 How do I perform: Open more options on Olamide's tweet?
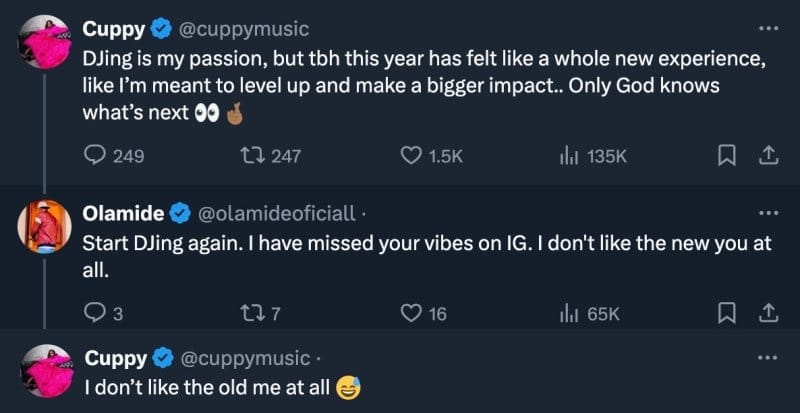click(767, 213)
